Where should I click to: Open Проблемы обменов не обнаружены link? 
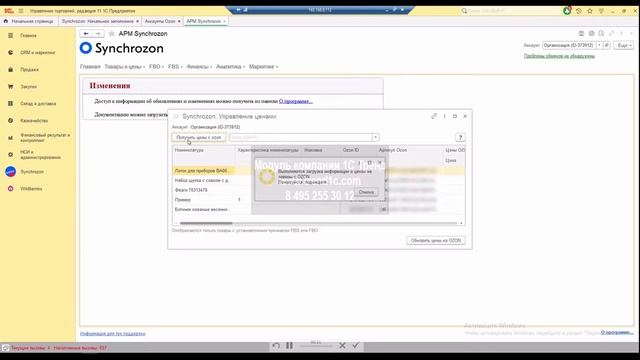(559, 56)
